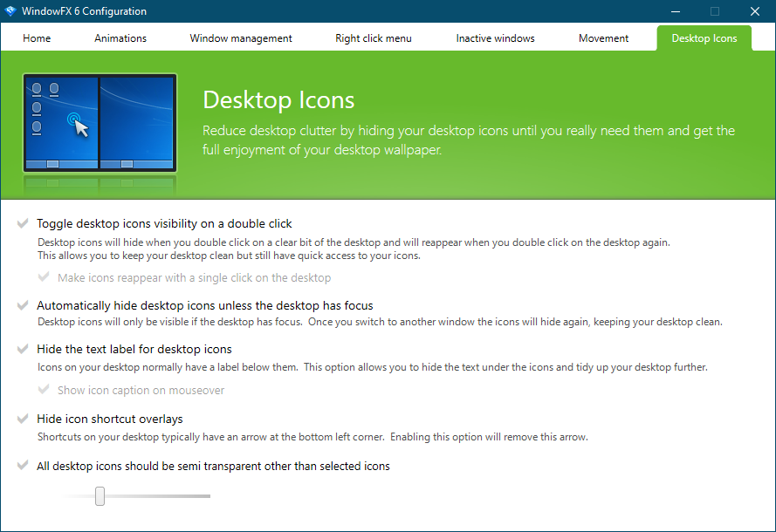Screen dimensions: 776x532
Task: Close the WindowFX 6 Configuration window
Action: click(755, 10)
